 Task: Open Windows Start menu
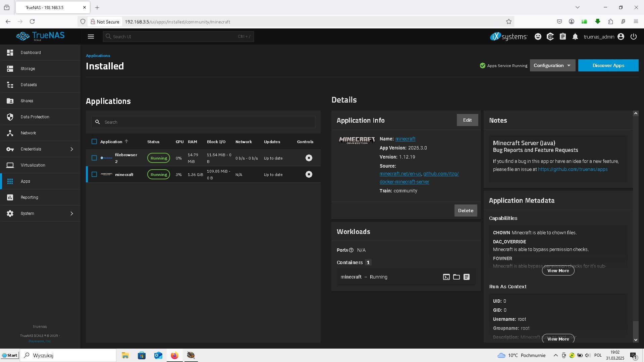[10, 355]
